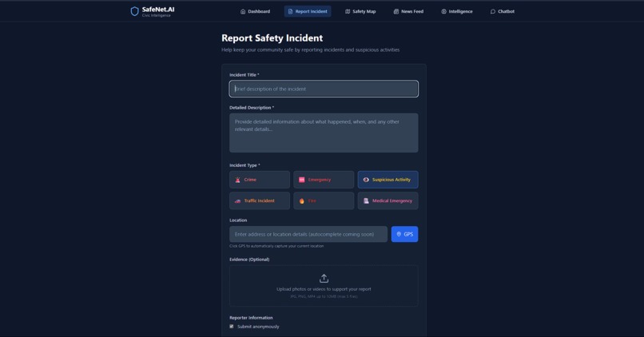Click the siren icon on Crime
The height and width of the screenshot is (337, 644).
click(x=237, y=180)
